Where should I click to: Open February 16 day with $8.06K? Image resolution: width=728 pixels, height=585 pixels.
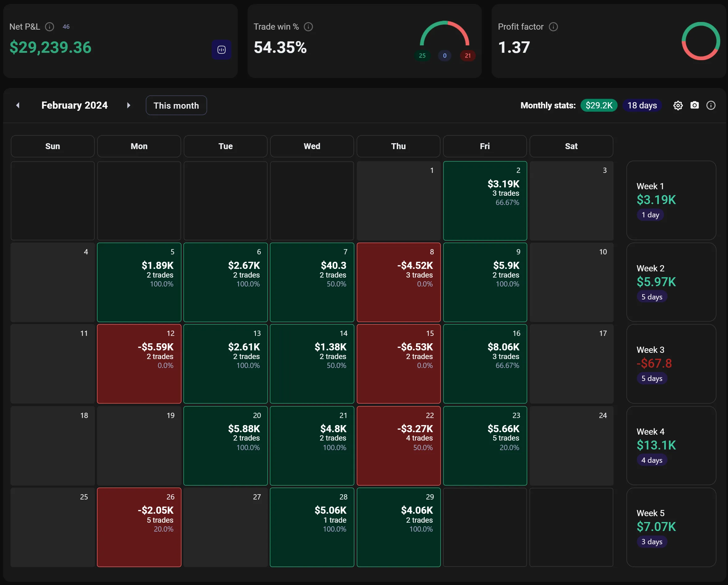coord(485,364)
